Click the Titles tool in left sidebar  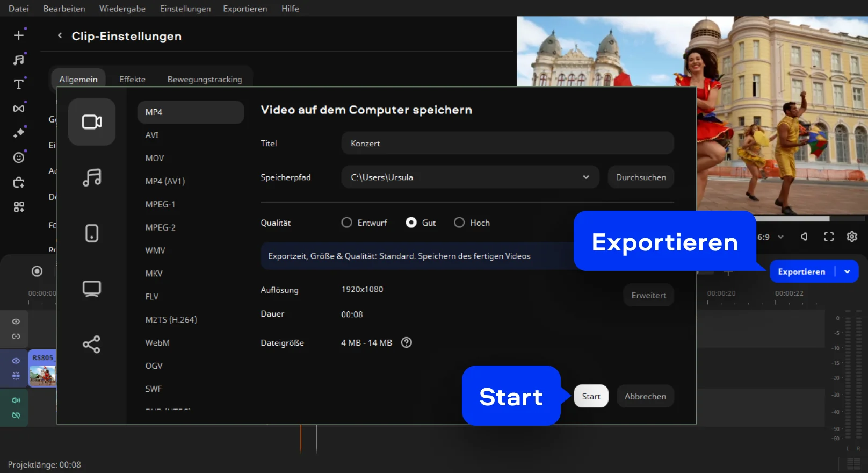19,84
